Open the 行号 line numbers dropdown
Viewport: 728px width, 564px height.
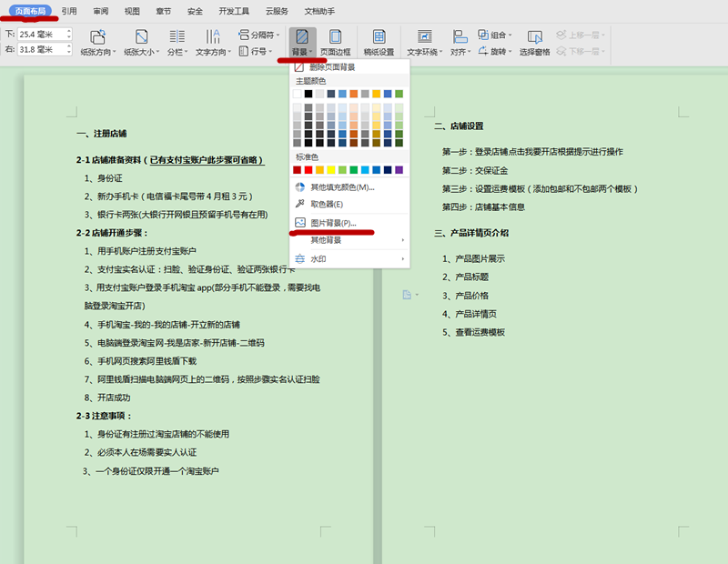click(x=256, y=51)
